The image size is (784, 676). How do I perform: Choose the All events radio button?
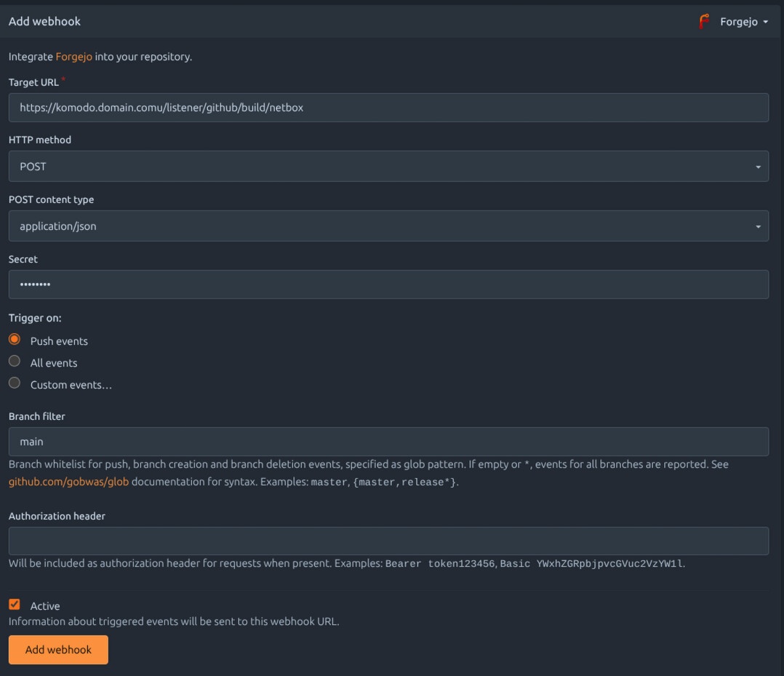(x=15, y=362)
